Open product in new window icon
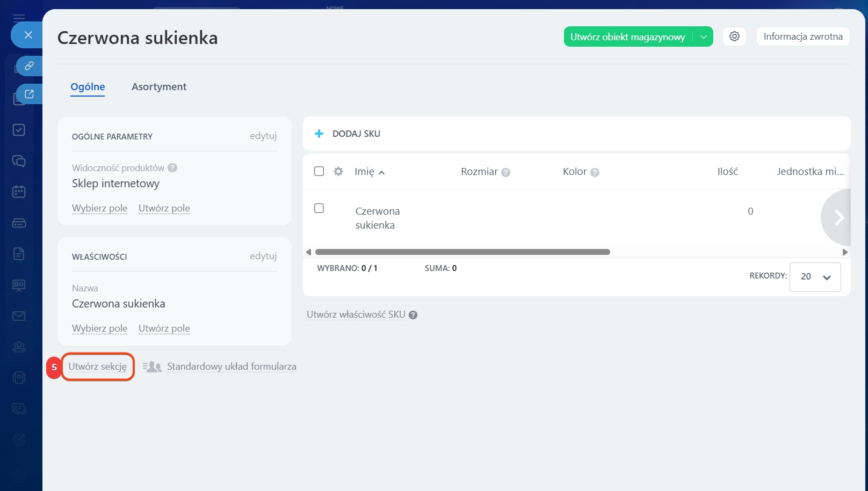The height and width of the screenshot is (491, 868). tap(30, 94)
